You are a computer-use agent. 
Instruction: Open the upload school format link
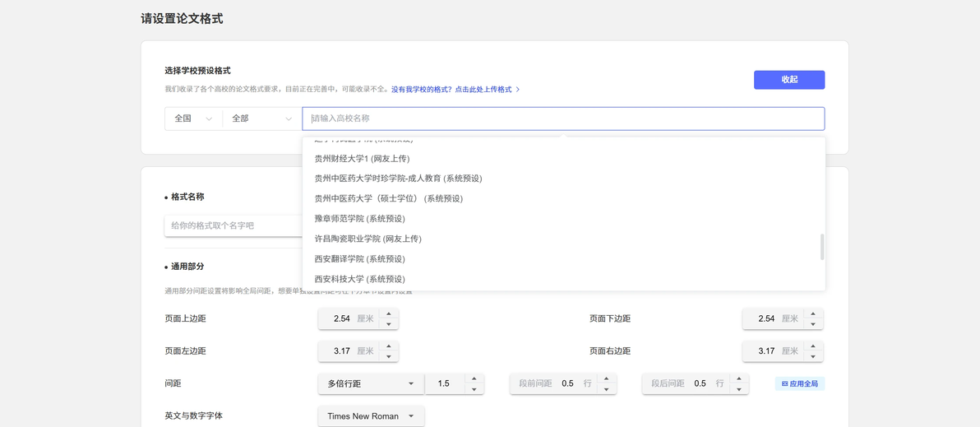(x=455, y=90)
